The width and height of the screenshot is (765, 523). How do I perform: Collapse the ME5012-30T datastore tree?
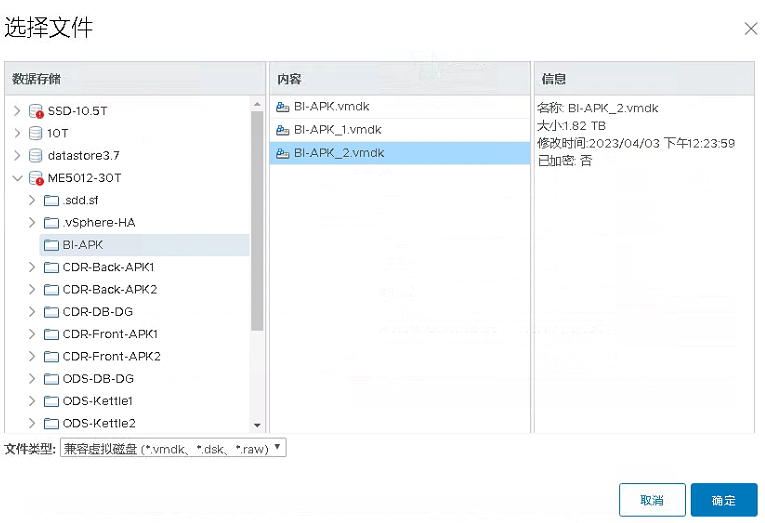point(17,178)
